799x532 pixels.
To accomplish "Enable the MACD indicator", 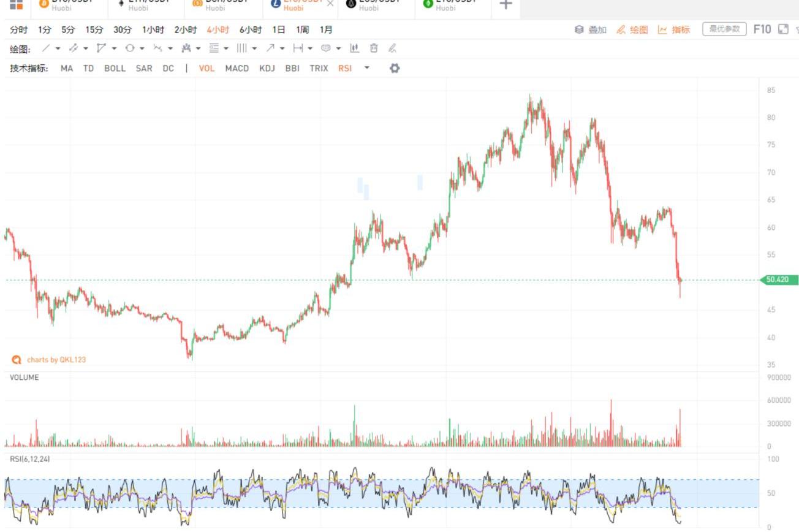I will pos(237,68).
